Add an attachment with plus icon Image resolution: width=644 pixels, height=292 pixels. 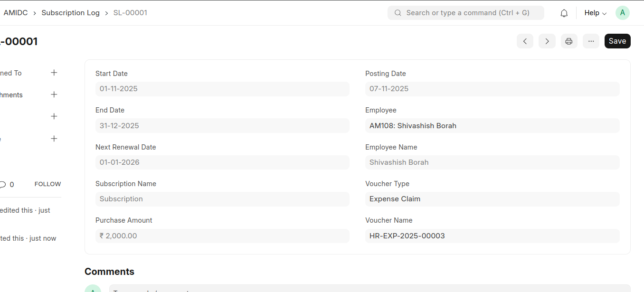[54, 94]
